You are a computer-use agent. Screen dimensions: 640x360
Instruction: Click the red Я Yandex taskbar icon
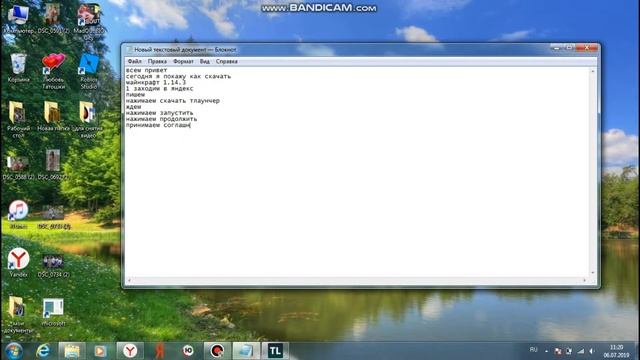[x=159, y=351]
